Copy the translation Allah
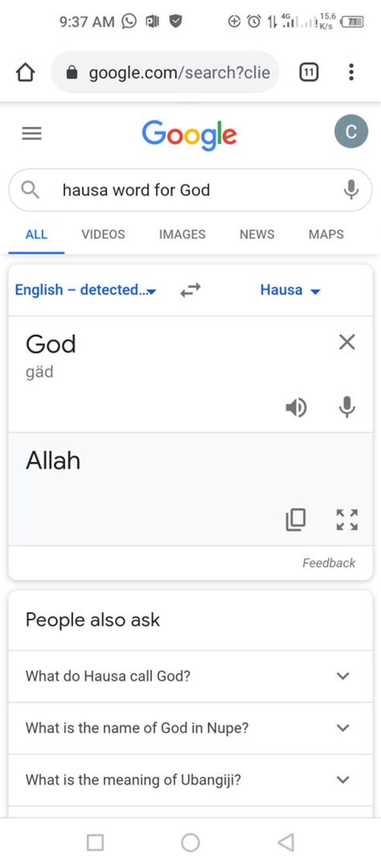This screenshot has height=868, width=381. 296,520
